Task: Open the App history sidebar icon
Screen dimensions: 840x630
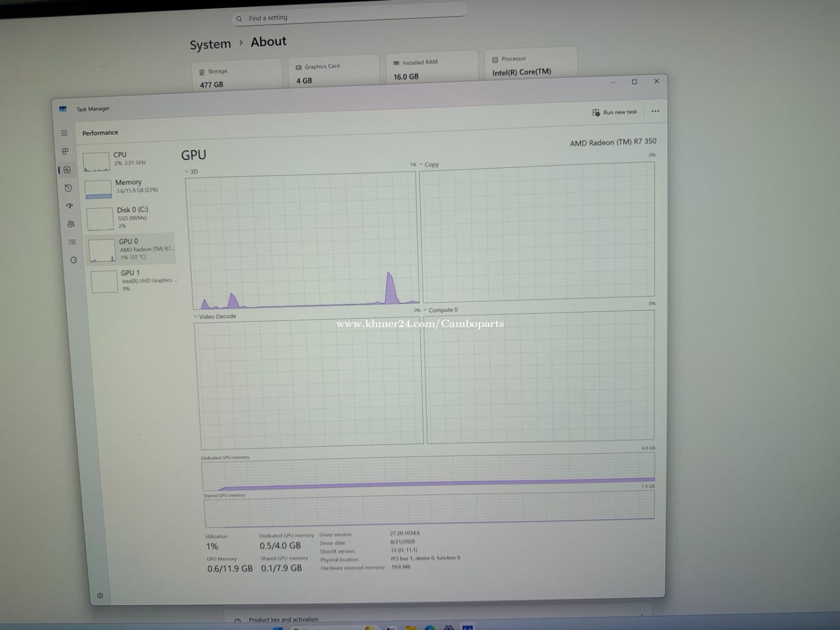Action: click(x=68, y=188)
